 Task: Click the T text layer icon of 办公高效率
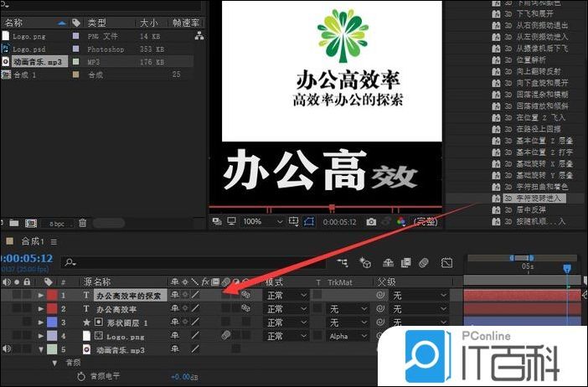[x=86, y=308]
